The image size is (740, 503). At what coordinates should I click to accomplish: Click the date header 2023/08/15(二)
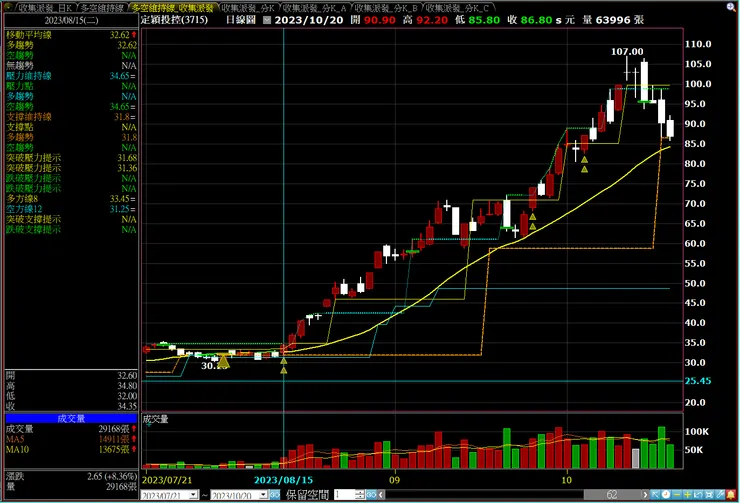[71, 21]
